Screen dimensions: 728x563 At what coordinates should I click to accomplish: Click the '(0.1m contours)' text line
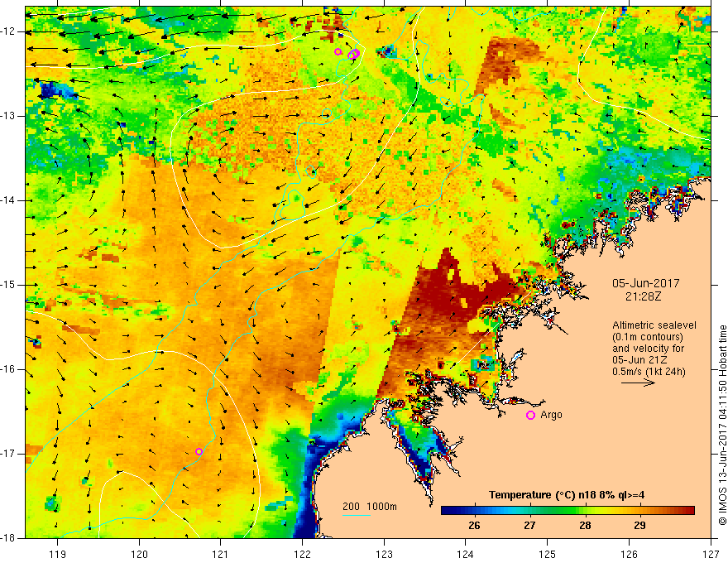[648, 337]
